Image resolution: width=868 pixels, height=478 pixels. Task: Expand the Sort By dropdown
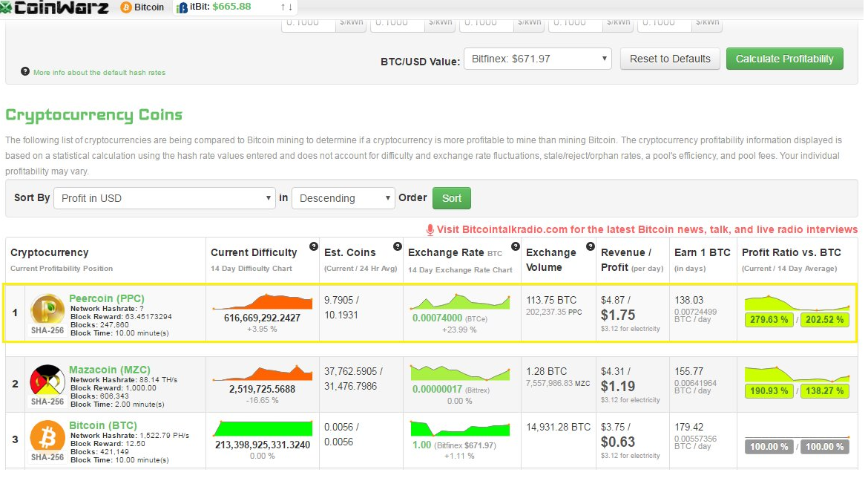[x=165, y=198]
